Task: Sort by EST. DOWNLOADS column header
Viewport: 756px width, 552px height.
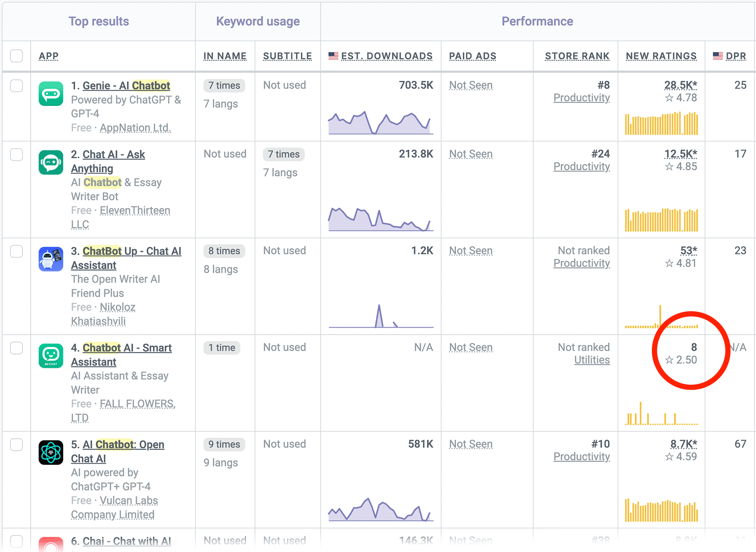Action: [387, 56]
